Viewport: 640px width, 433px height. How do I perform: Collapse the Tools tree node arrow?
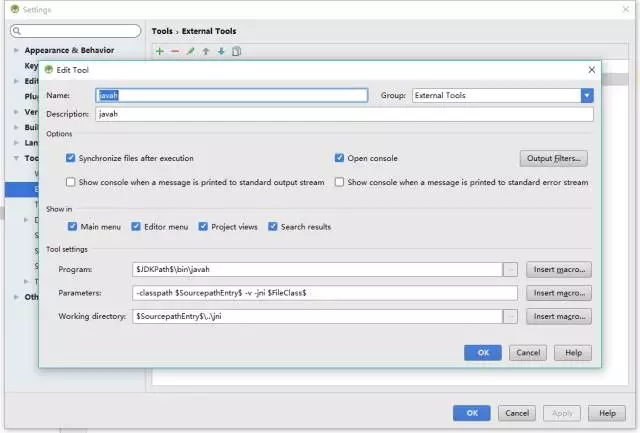(x=16, y=158)
